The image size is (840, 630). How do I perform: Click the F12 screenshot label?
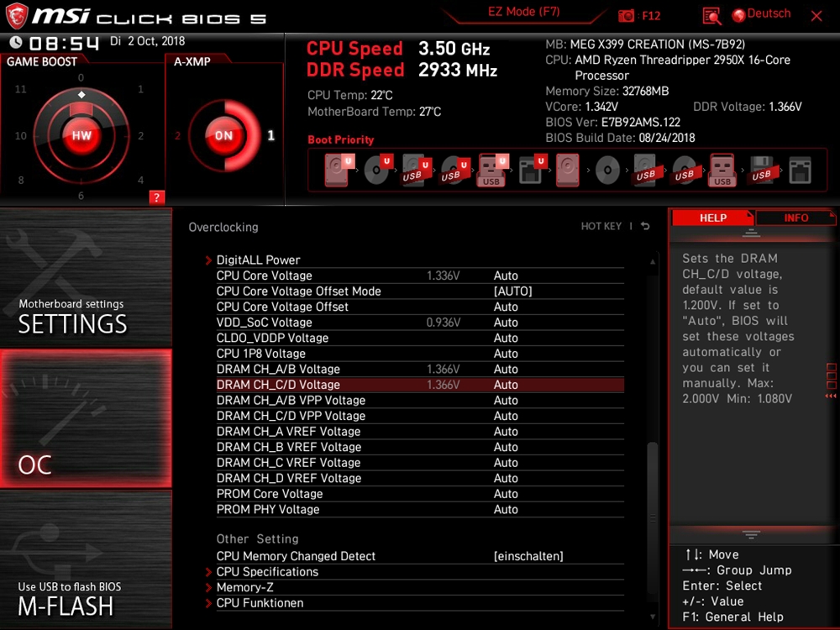click(x=651, y=16)
